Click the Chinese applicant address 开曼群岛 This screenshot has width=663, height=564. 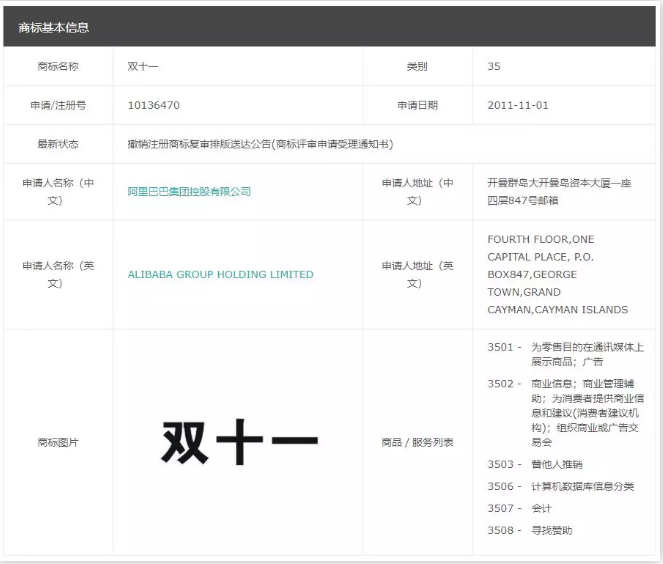558,191
